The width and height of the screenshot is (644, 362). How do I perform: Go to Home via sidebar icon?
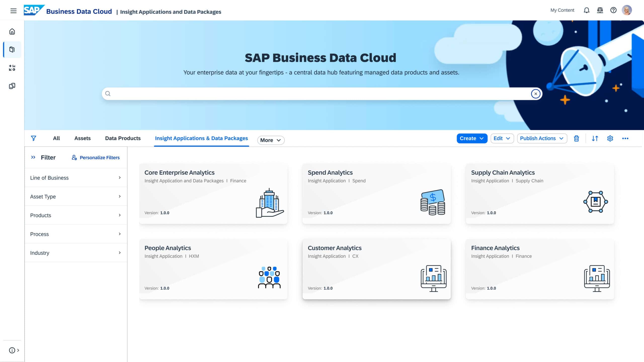(12, 31)
